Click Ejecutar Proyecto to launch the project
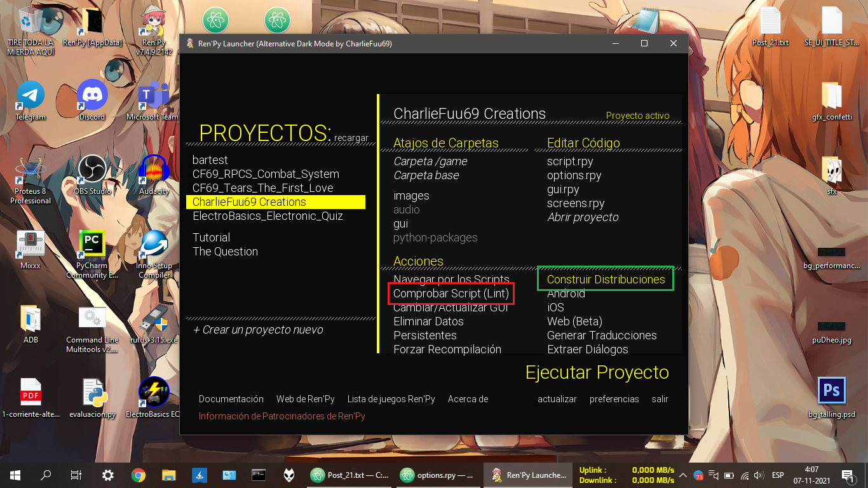This screenshot has width=868, height=488. point(597,372)
